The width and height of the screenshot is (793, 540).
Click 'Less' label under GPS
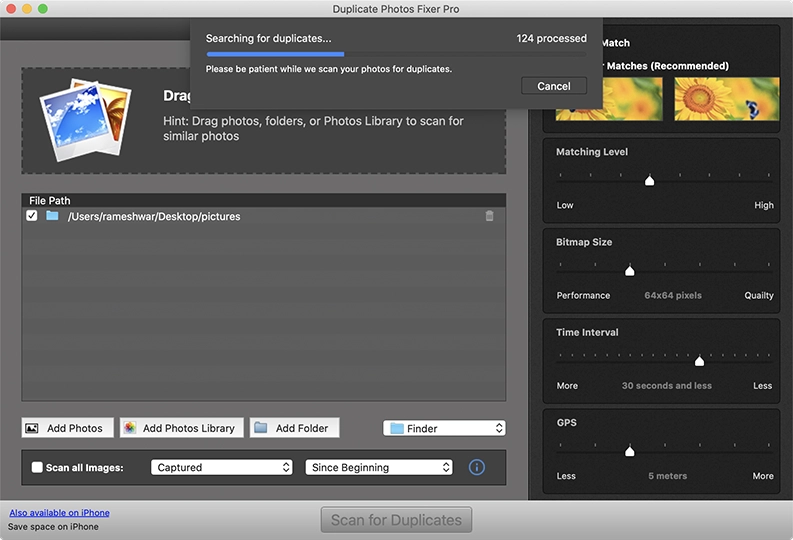coord(566,476)
